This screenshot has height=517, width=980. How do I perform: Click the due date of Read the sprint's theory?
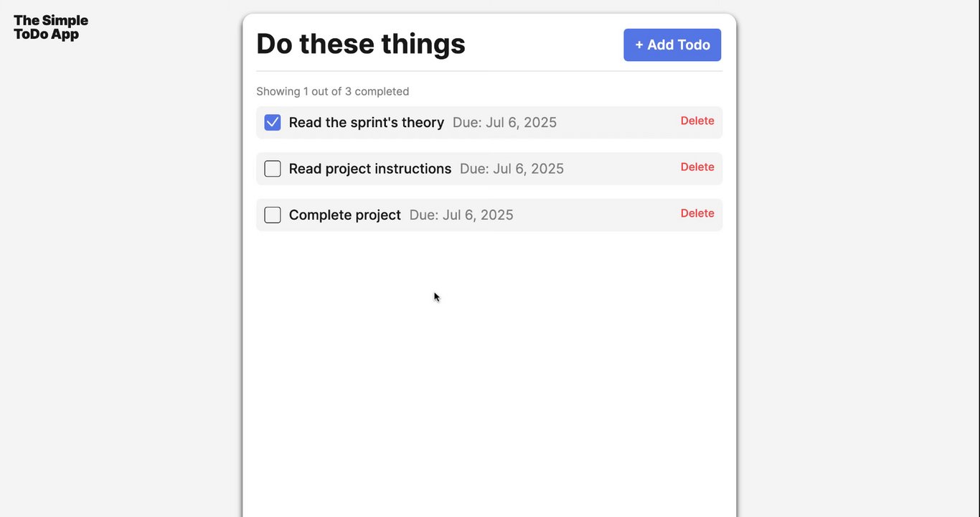coord(504,122)
